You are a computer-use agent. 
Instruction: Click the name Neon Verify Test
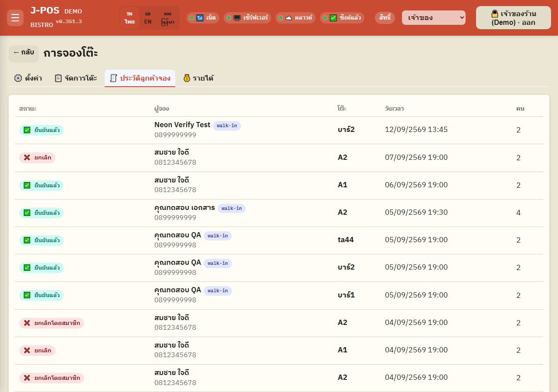pos(182,125)
